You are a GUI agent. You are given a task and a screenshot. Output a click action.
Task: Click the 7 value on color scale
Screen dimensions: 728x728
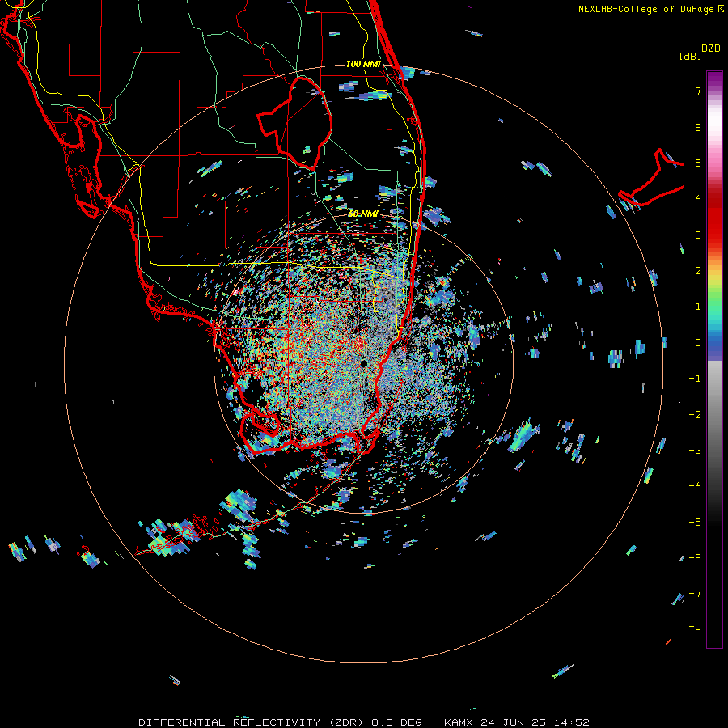tap(698, 91)
